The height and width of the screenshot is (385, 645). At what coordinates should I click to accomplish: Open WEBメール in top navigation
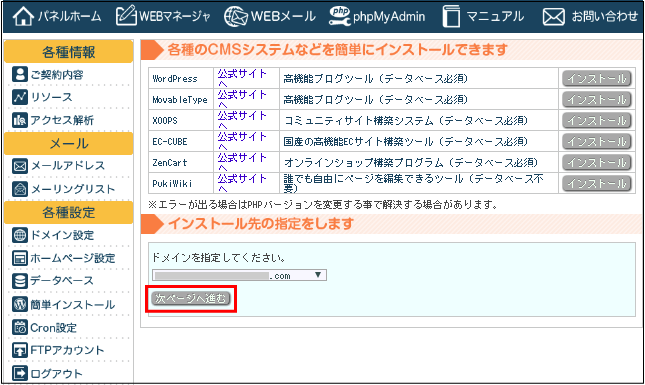point(270,17)
